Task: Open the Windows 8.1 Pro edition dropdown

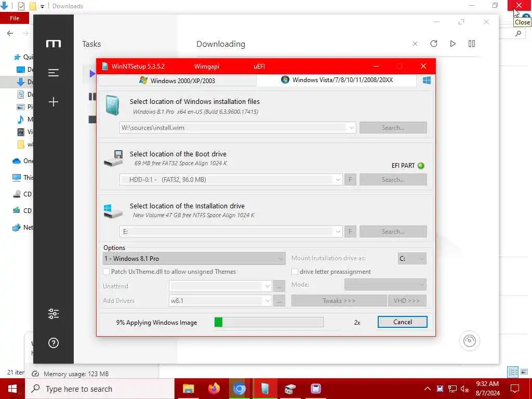Action: pos(194,259)
